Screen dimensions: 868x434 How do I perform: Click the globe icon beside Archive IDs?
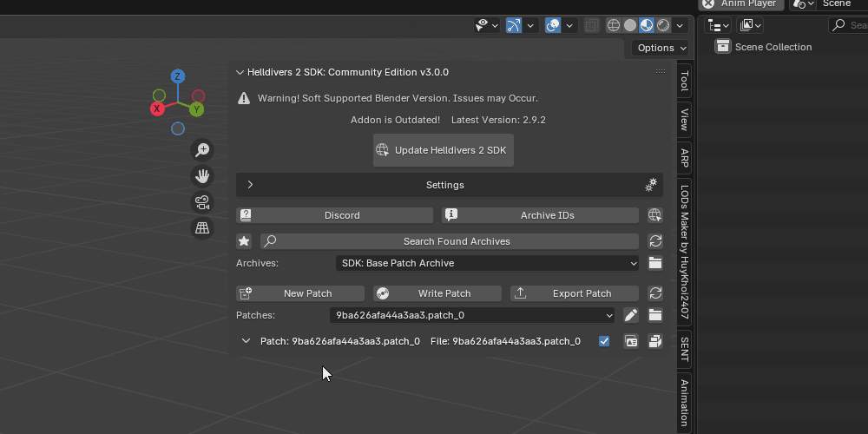click(x=655, y=215)
